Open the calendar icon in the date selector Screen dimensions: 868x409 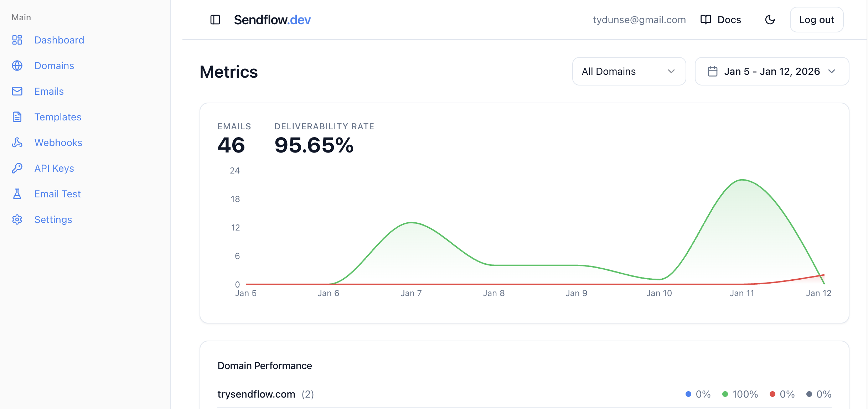pos(713,71)
